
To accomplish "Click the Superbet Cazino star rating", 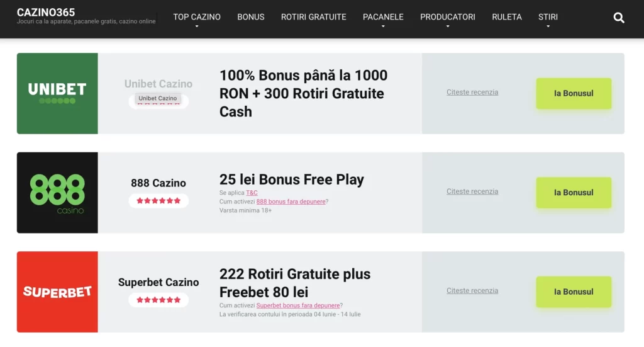I will coord(158,300).
